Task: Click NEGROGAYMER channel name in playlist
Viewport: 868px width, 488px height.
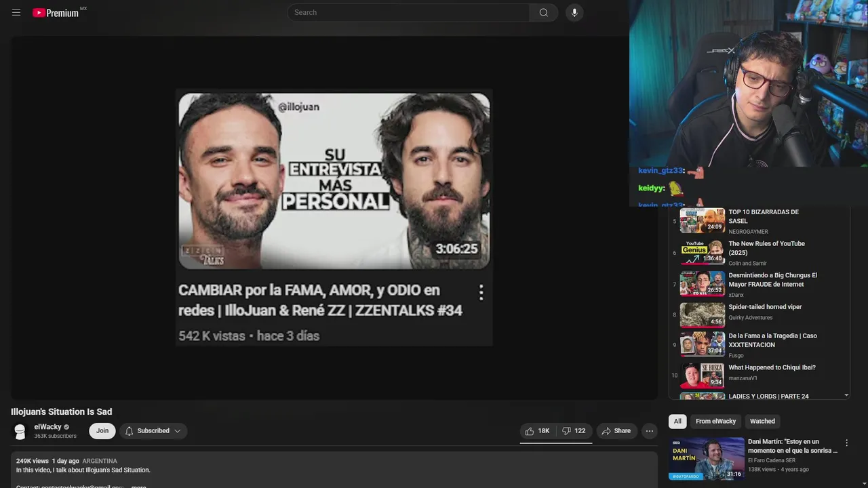Action: point(748,232)
